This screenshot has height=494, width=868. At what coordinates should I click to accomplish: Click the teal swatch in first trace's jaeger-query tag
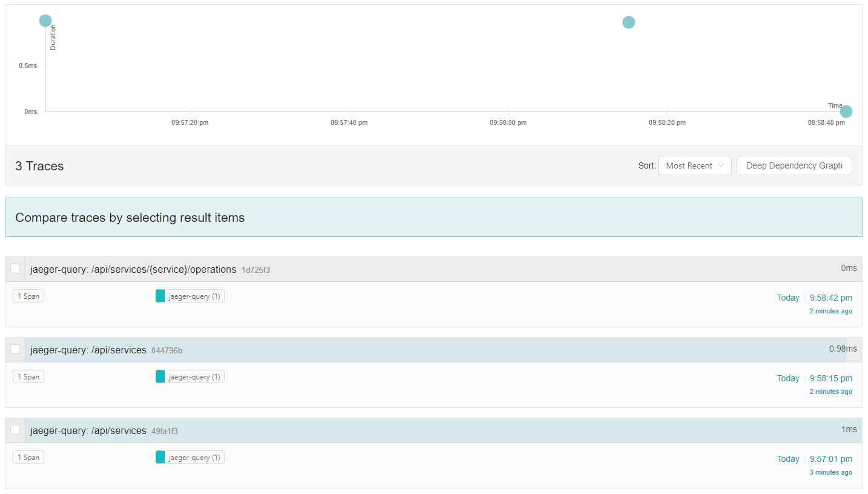[160, 296]
